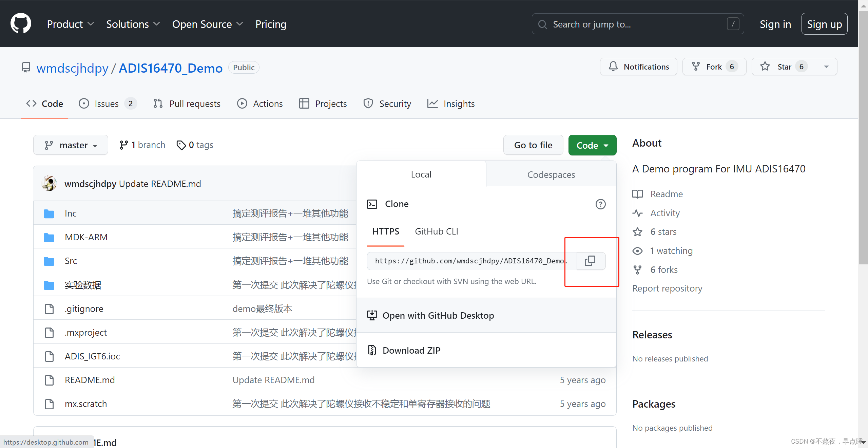This screenshot has height=448, width=868.
Task: View the 0 tags link
Action: [x=195, y=145]
